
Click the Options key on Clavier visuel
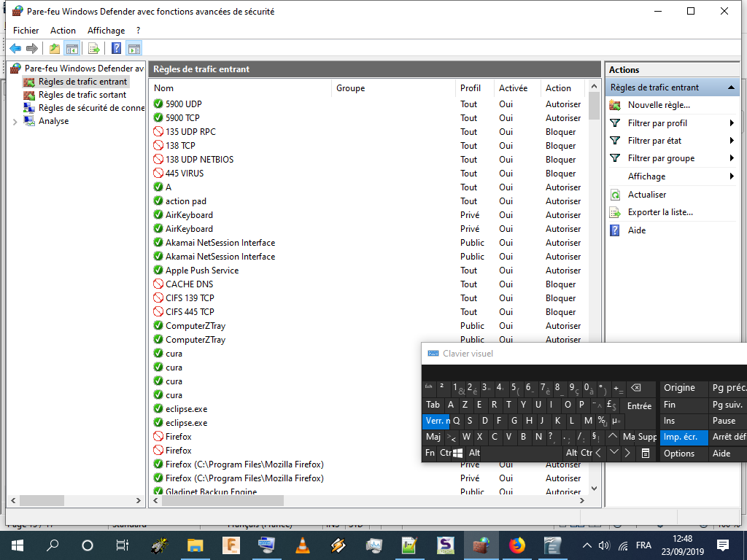point(683,453)
